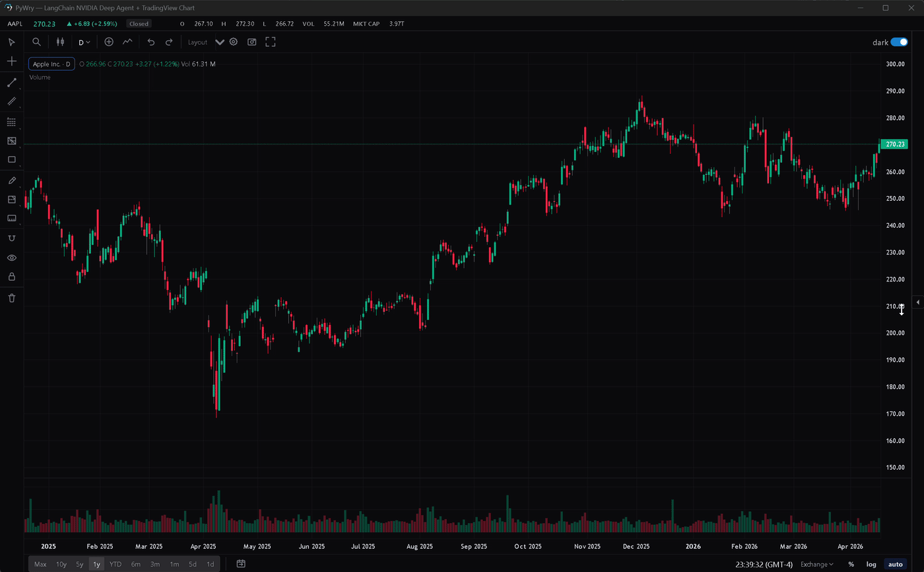Enter fullscreen mode with the expand icon
Screen dimensions: 924x572
[x=270, y=42]
